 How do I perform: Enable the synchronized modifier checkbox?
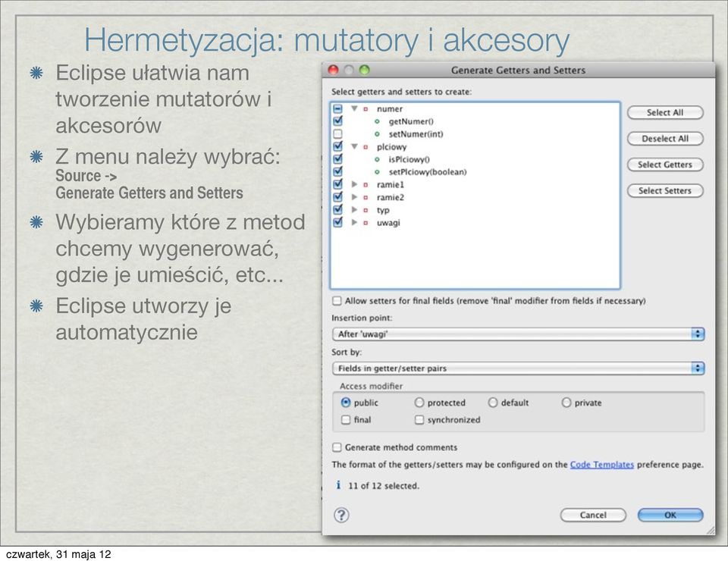419,419
